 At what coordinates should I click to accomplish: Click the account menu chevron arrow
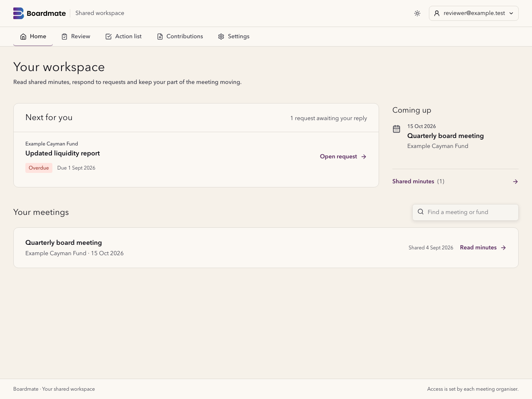pyautogui.click(x=511, y=13)
